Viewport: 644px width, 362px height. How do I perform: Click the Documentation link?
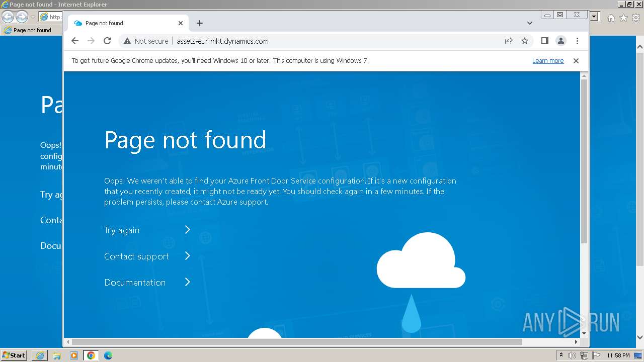coord(135,283)
